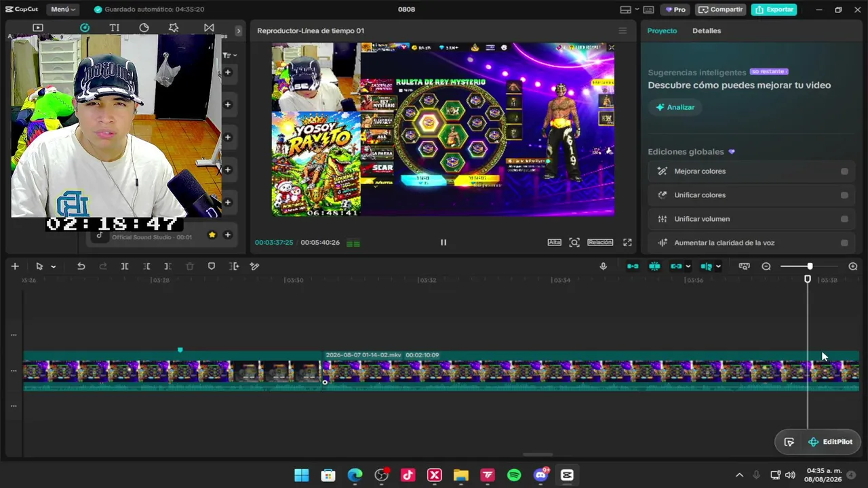
Task: Show more tabs with the right chevron
Action: pos(238,30)
